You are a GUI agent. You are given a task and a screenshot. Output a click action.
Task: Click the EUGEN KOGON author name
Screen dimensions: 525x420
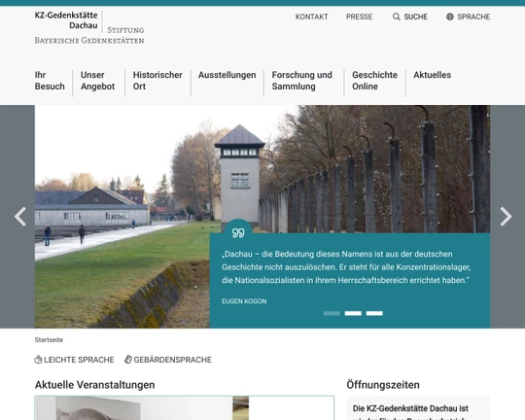tap(244, 301)
